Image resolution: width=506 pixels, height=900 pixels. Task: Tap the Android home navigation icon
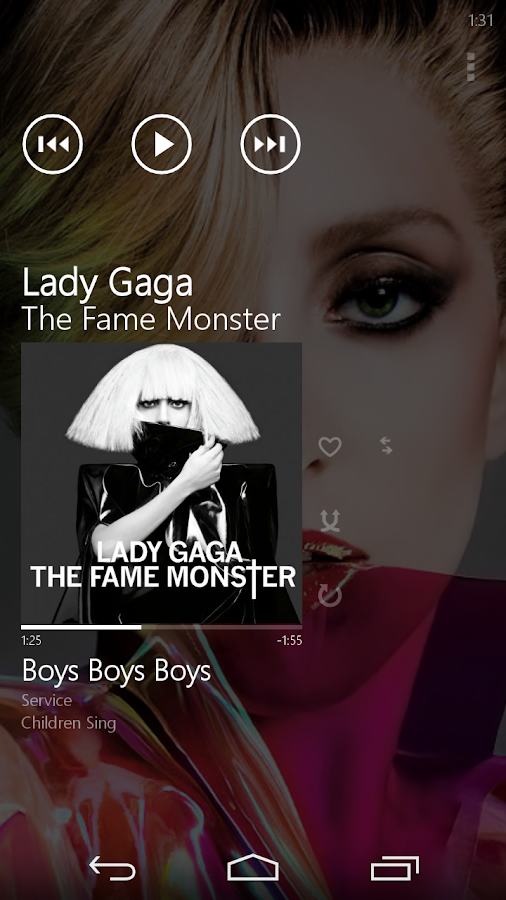pyautogui.click(x=253, y=868)
